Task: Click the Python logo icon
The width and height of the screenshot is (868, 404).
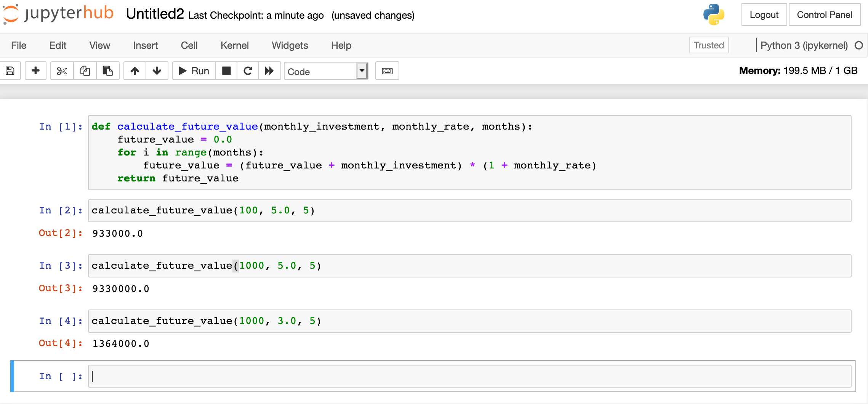Action: pyautogui.click(x=714, y=14)
